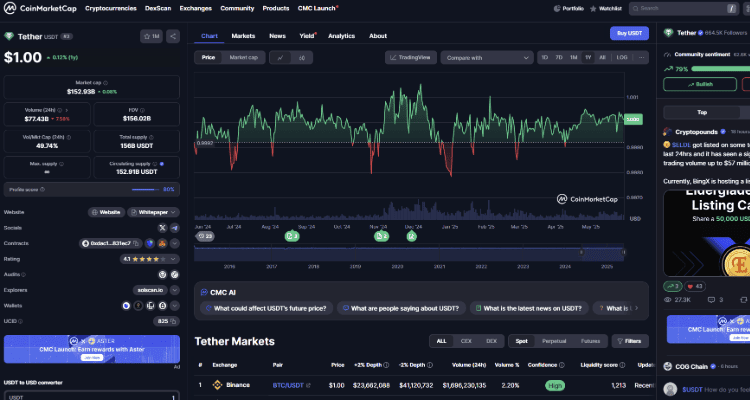Open comments on Cryptopounds post
The width and height of the screenshot is (750, 400).
tap(715, 300)
